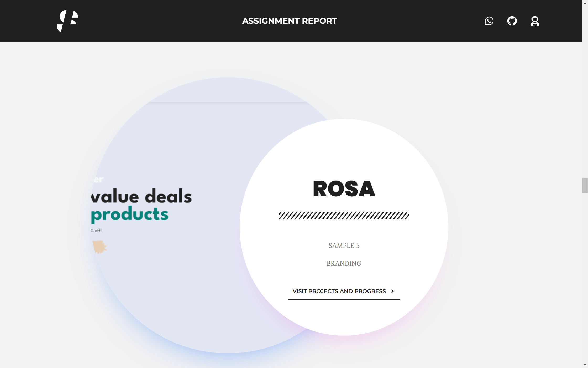Click the astronaut avatar icon

pyautogui.click(x=535, y=21)
